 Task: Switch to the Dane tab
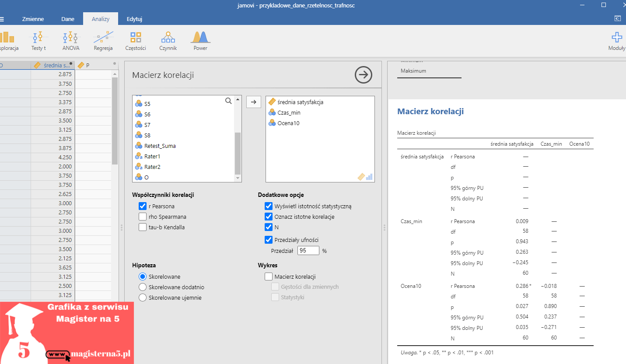tap(68, 19)
